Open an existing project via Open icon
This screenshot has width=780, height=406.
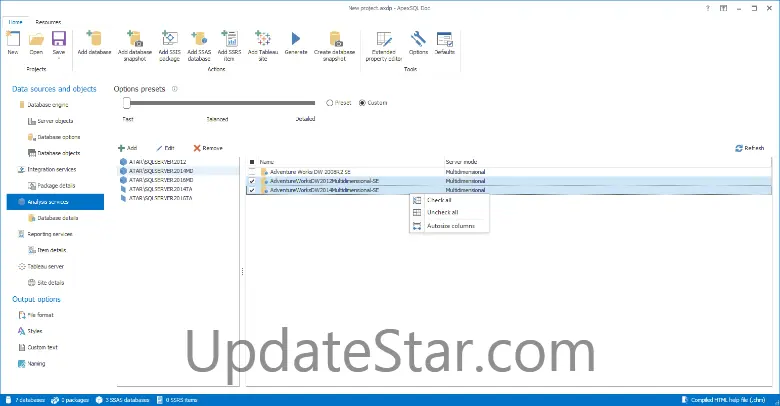coord(36,39)
